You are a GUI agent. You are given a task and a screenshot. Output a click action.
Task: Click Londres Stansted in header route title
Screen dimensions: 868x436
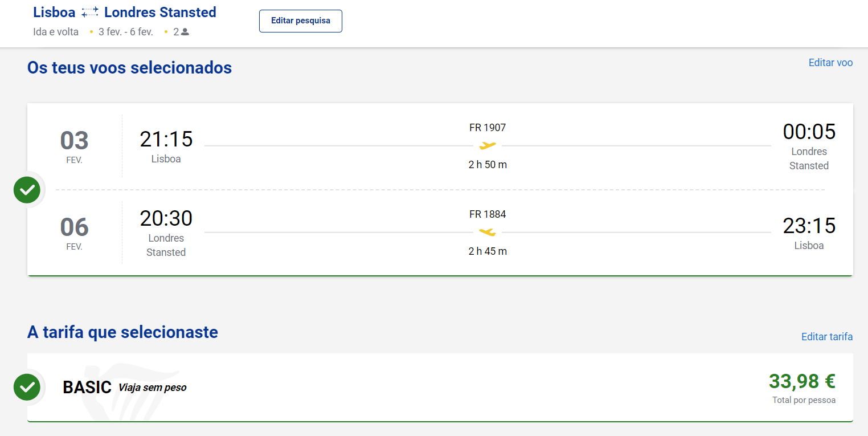160,12
